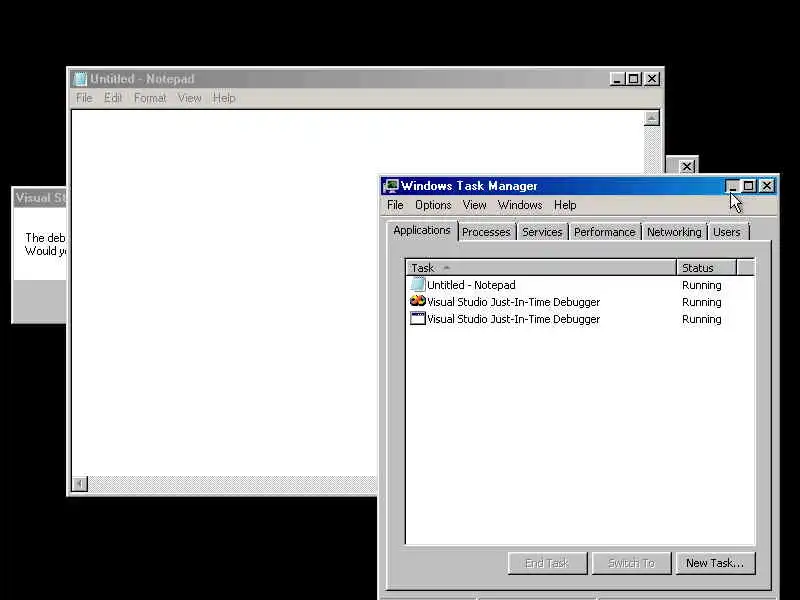This screenshot has height=600, width=800.
Task: Sort by the Status column header
Action: (706, 268)
